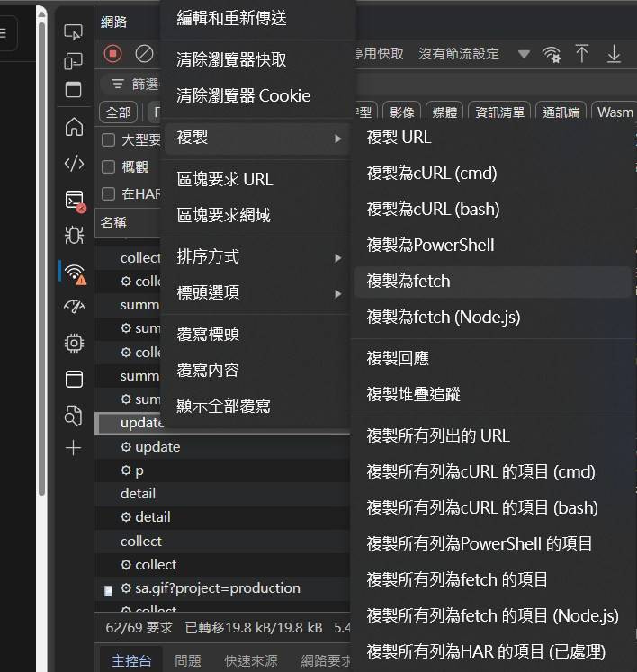Expand the 標頭選項 submenu
Viewport: 637px width, 672px height.
tap(257, 293)
